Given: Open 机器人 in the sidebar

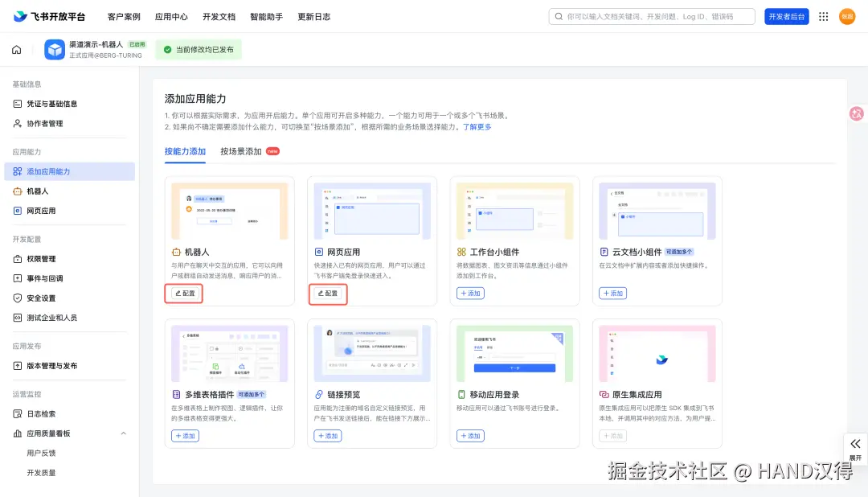Looking at the screenshot, I should tap(69, 191).
